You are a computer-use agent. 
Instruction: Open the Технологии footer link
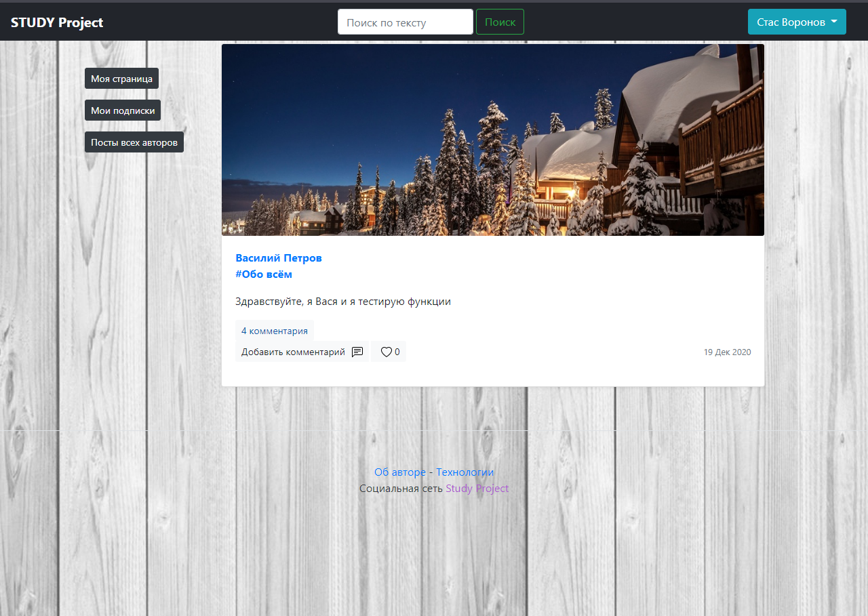[465, 472]
